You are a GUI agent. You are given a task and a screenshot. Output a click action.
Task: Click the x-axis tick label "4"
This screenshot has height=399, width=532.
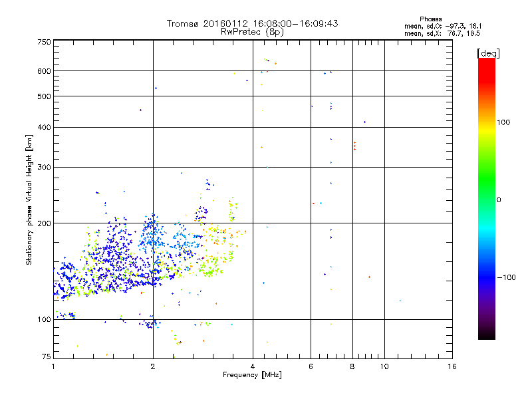[x=253, y=366]
